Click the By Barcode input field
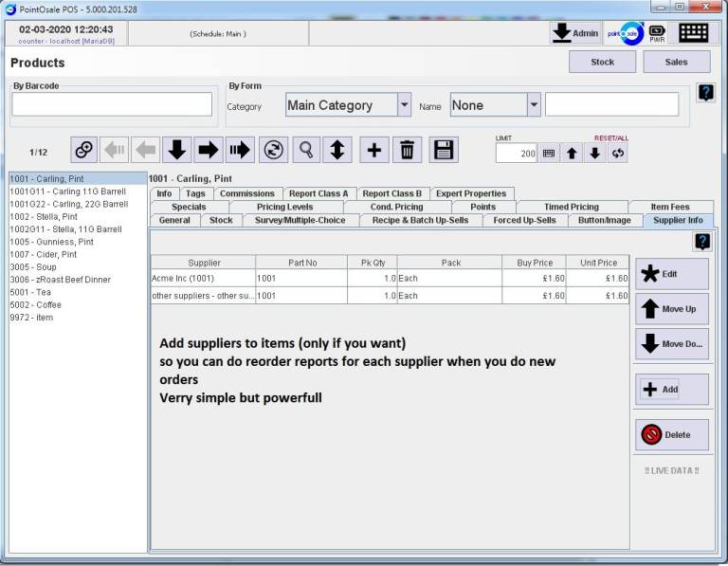Image resolution: width=728 pixels, height=566 pixels. point(112,104)
